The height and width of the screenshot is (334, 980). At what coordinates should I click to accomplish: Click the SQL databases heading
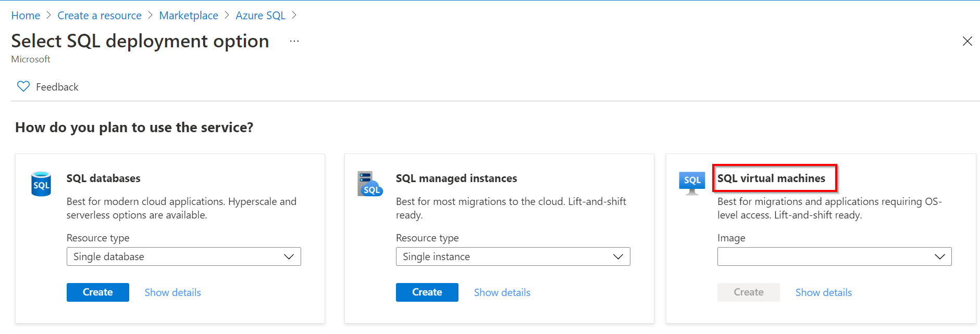point(104,178)
